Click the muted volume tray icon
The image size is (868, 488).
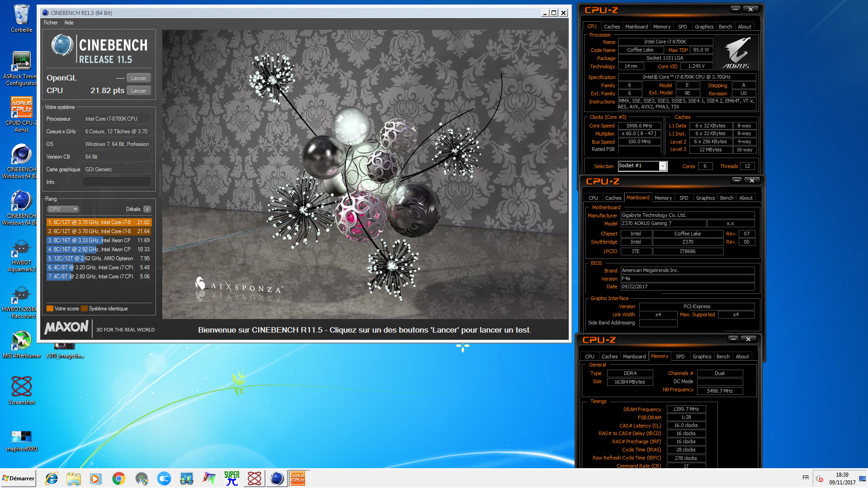pos(819,479)
